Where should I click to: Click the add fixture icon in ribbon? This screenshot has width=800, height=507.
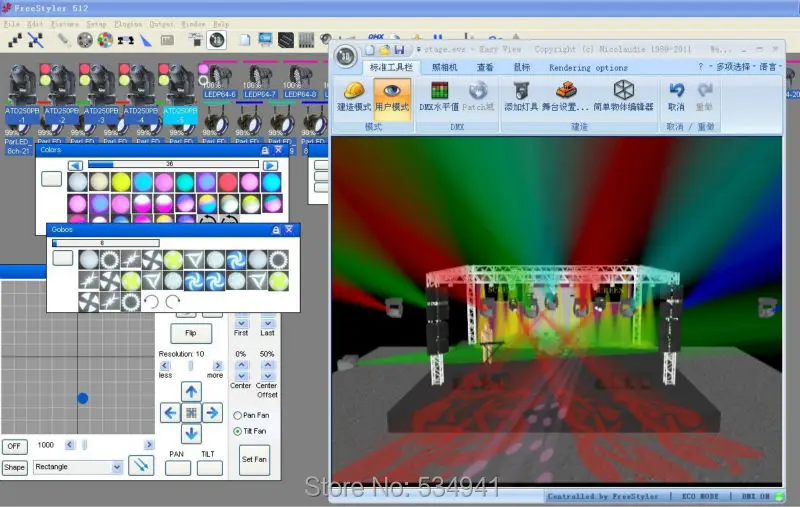(x=521, y=91)
